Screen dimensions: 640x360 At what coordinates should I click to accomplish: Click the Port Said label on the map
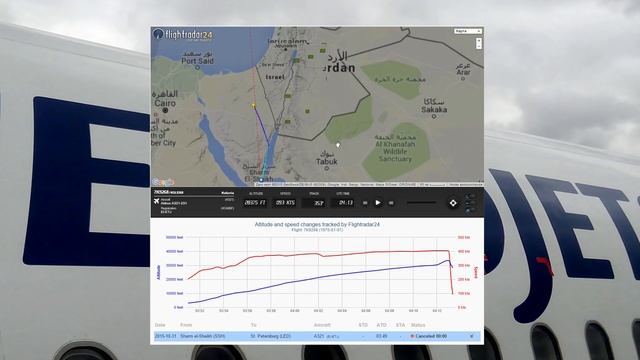click(197, 61)
